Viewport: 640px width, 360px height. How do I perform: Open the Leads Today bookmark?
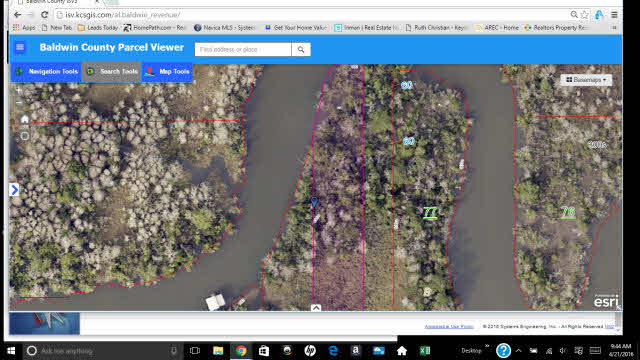click(98, 28)
